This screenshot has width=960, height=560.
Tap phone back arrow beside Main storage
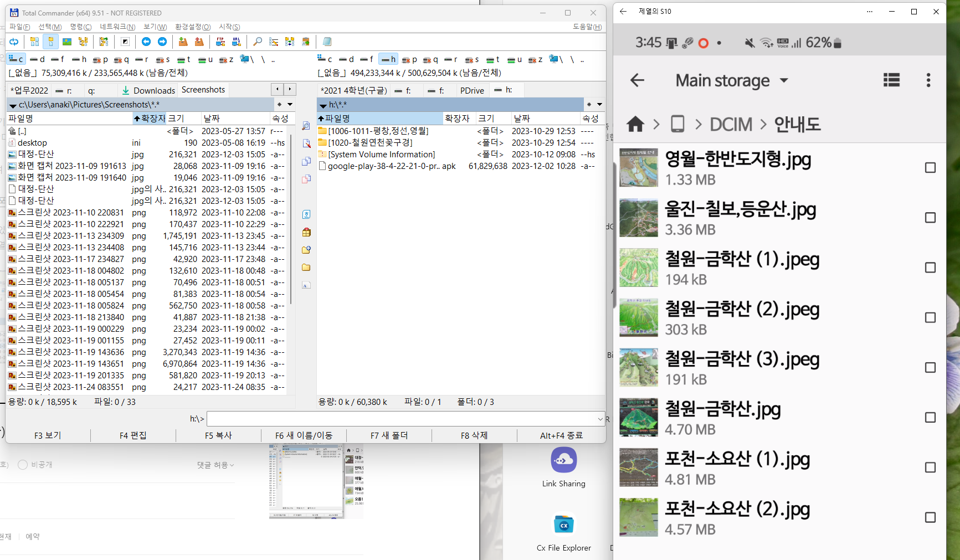point(638,80)
